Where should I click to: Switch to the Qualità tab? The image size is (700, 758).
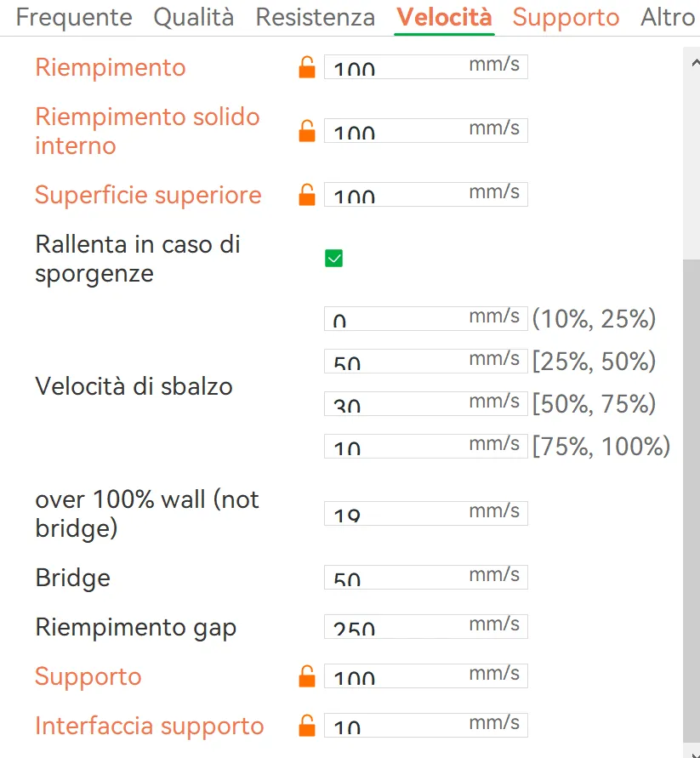click(x=194, y=17)
